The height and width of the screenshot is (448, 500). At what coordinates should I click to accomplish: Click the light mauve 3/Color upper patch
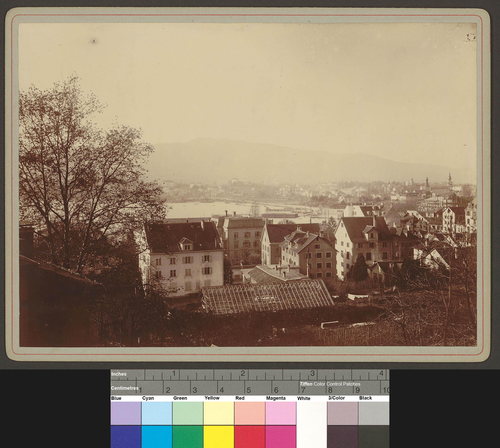point(343,413)
